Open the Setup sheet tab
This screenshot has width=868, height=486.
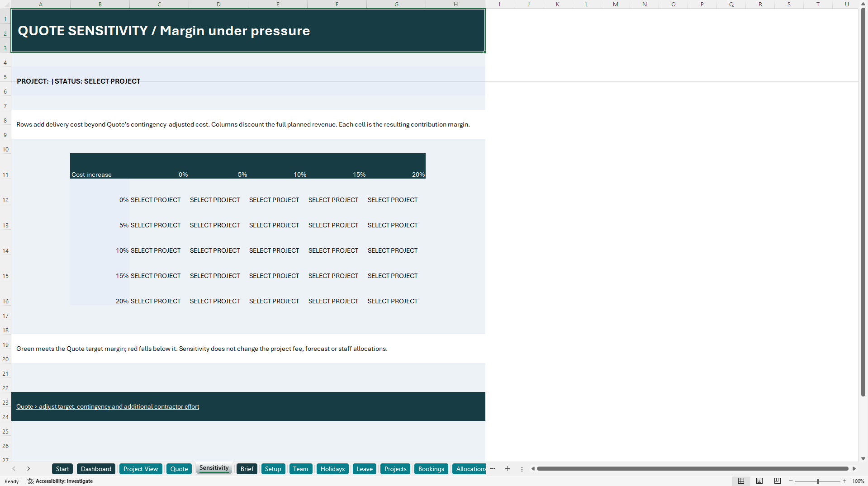tap(273, 469)
